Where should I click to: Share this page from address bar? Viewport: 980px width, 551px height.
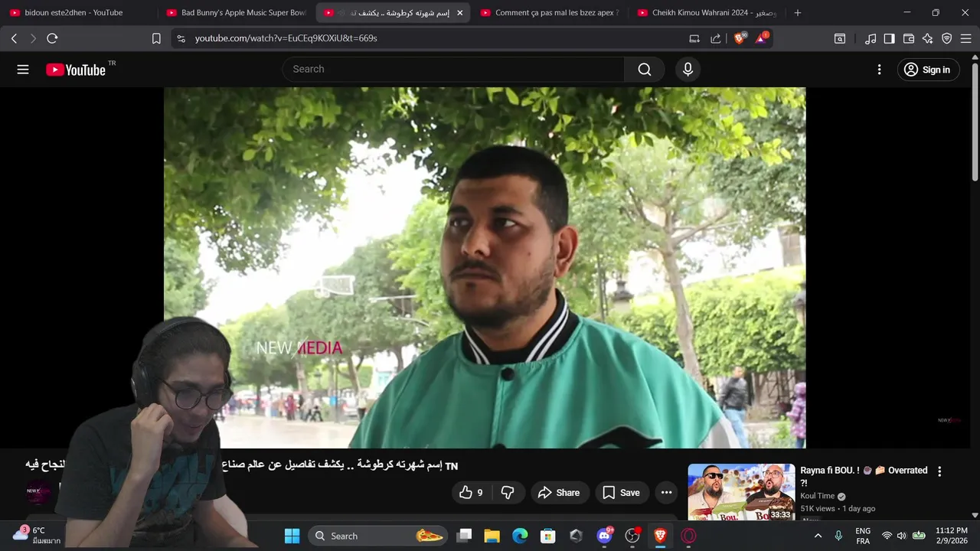pos(716,38)
